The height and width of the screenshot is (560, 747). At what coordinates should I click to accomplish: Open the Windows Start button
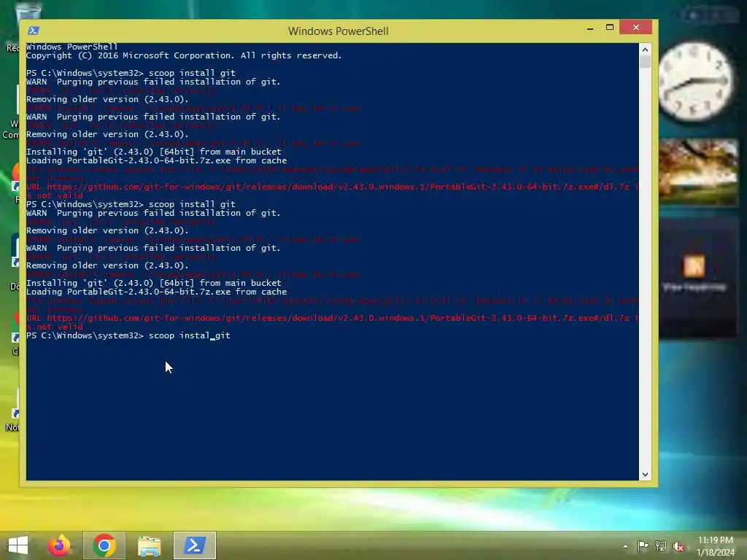[x=18, y=545]
